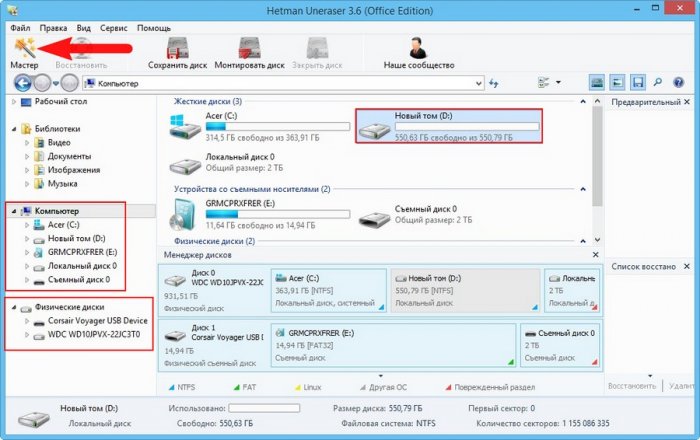Open search with the magnifier icon
The image size is (700, 440).
point(658,83)
